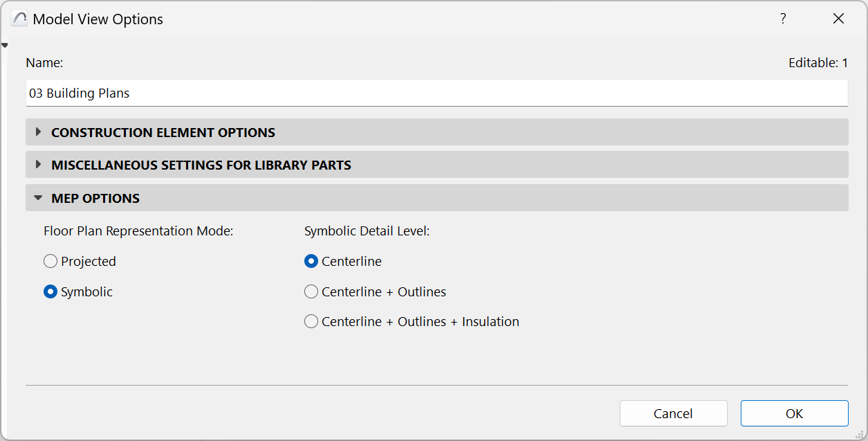The width and height of the screenshot is (868, 441).
Task: Expand the Construction Element Options section
Action: (39, 132)
